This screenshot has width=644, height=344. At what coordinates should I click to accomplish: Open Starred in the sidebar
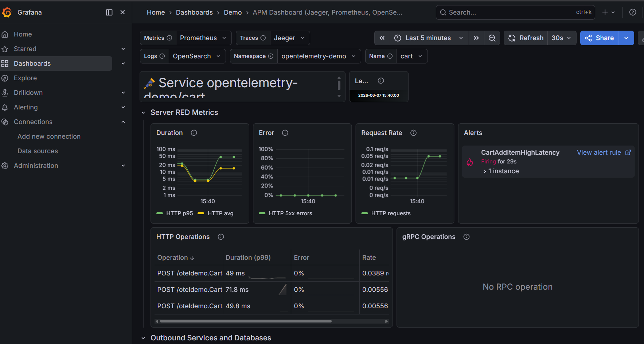pos(25,49)
